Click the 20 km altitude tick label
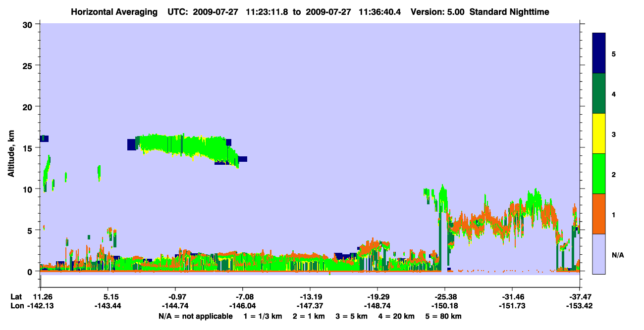This screenshot has height=330, width=644. point(29,106)
